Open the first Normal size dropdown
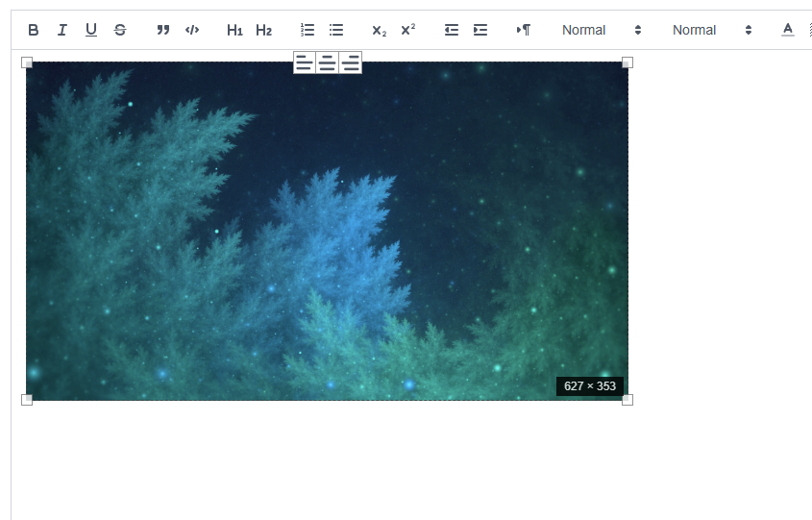This screenshot has height=520, width=812. 602,30
